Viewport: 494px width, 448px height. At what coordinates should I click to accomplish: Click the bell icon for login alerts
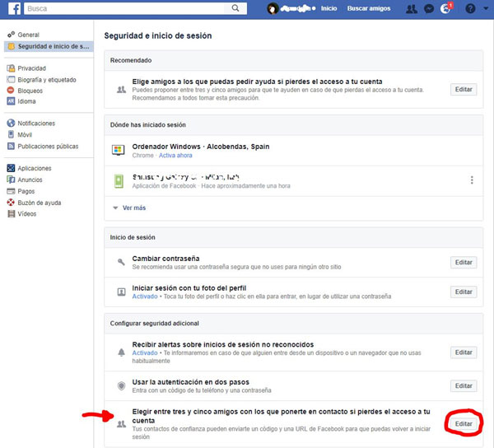121,352
